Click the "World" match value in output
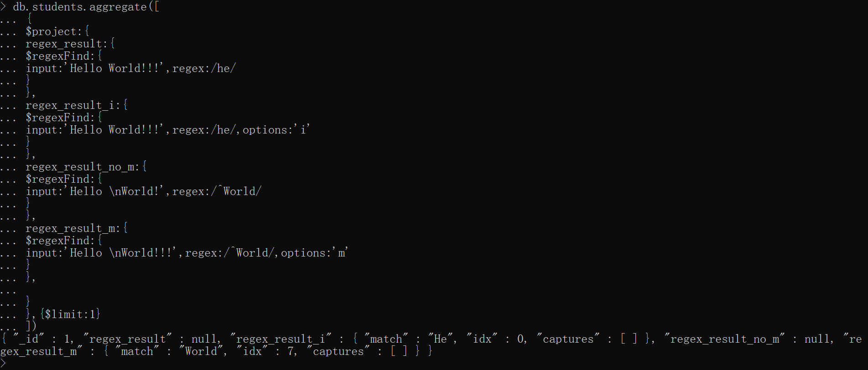This screenshot has width=868, height=370. coord(201,351)
